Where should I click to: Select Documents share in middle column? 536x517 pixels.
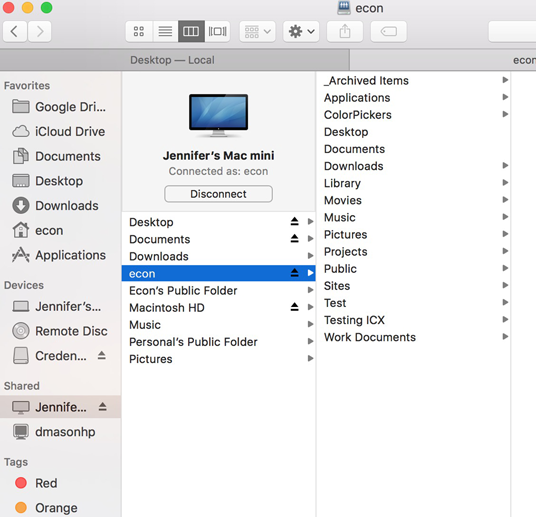(218, 239)
